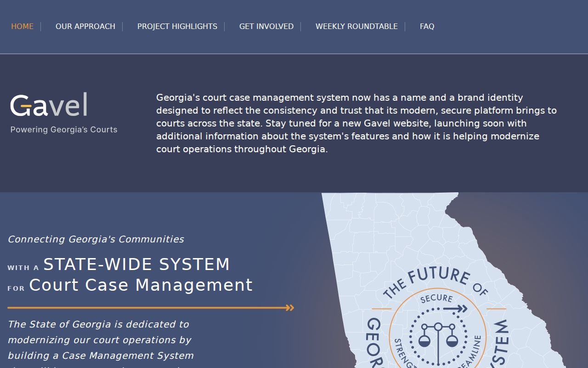Click the "Connecting Georgia's Communities" text
Image resolution: width=588 pixels, height=368 pixels.
pyautogui.click(x=96, y=239)
